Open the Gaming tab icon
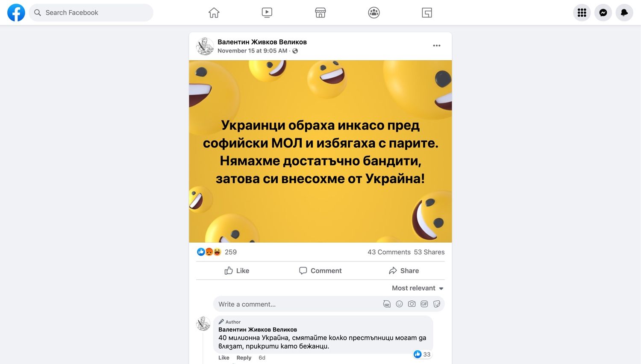 [427, 13]
